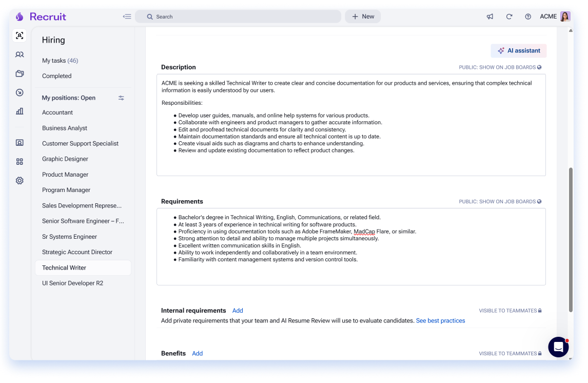Viewport: 588px width, 383px height.
Task: Toggle Description PUBLIC: SHOW ON JOB BOARDS
Action: pyautogui.click(x=500, y=67)
